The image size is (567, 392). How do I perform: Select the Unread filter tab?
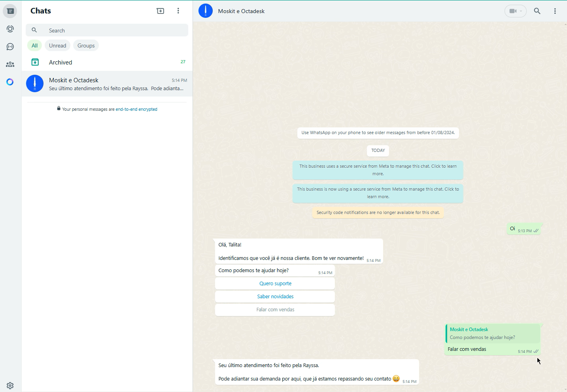point(58,45)
